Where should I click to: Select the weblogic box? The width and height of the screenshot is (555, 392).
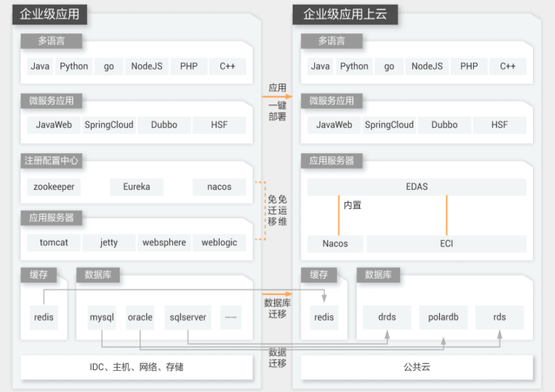(x=220, y=242)
